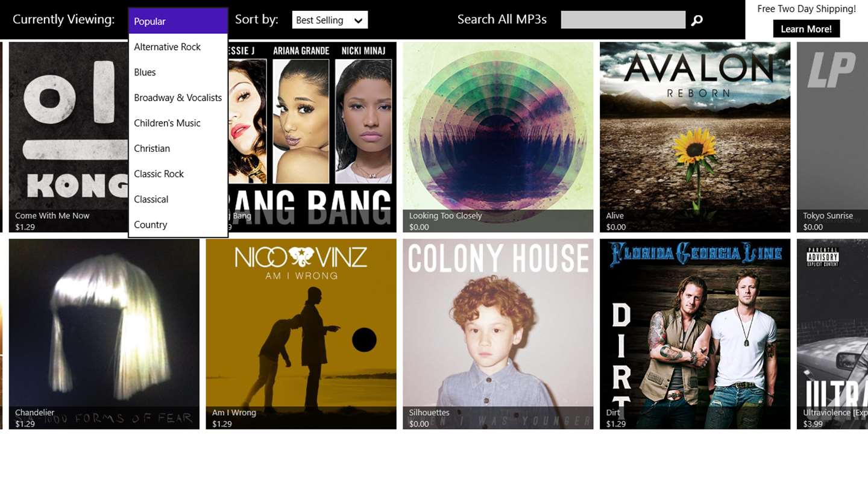
Task: Choose Children's Music genre option
Action: [178, 123]
